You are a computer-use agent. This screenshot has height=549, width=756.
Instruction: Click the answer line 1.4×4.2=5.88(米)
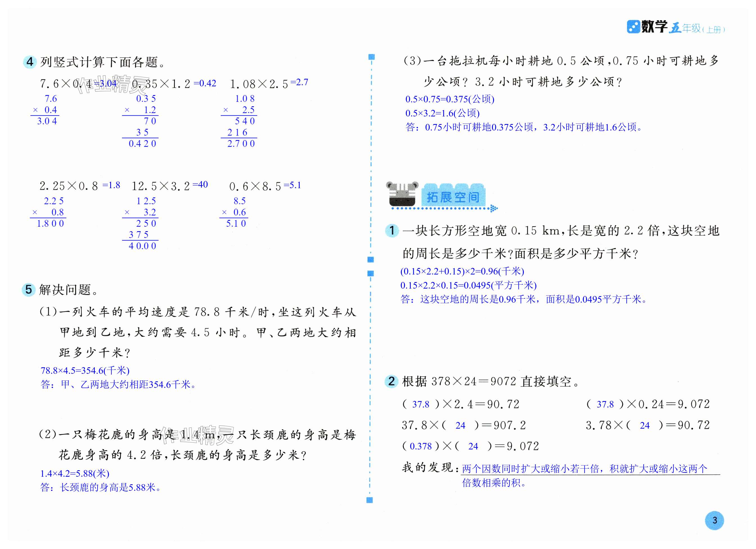[75, 473]
